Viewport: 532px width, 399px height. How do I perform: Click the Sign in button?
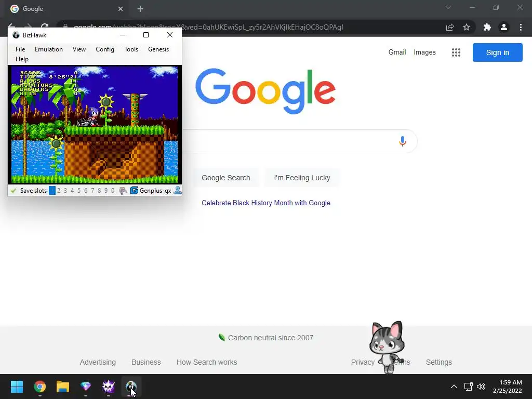coord(497,52)
